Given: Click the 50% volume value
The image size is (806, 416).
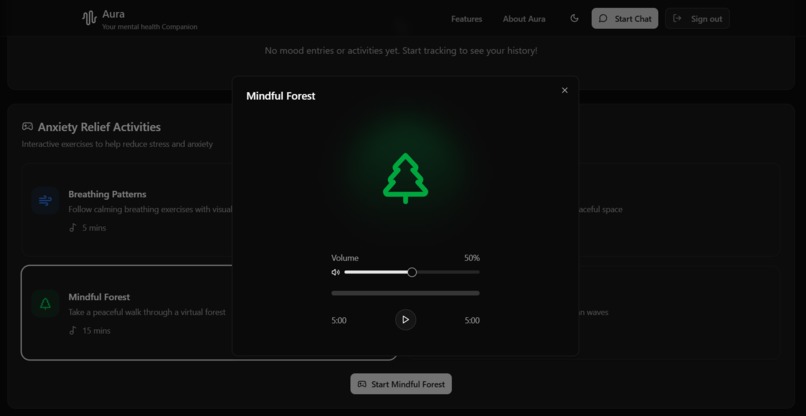Looking at the screenshot, I should pos(472,258).
